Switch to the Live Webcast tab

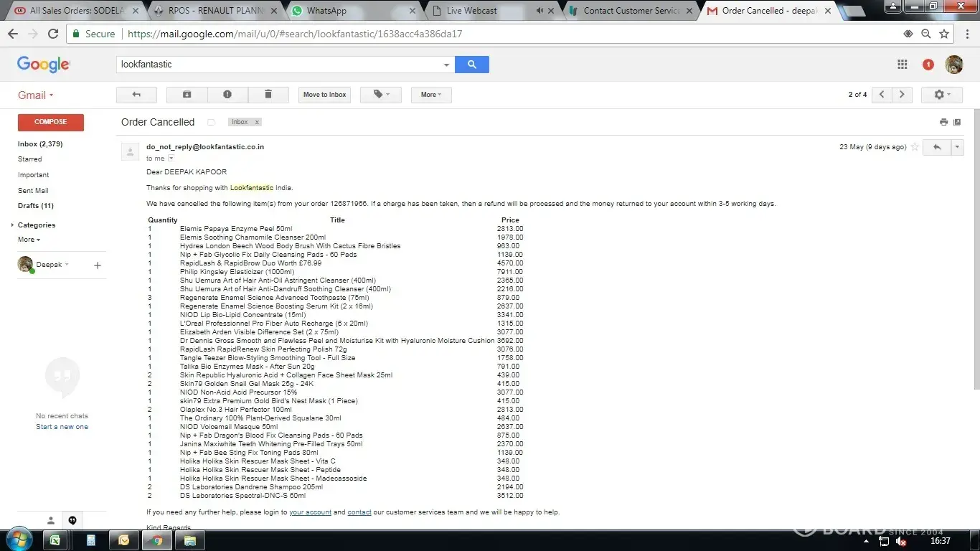point(490,11)
